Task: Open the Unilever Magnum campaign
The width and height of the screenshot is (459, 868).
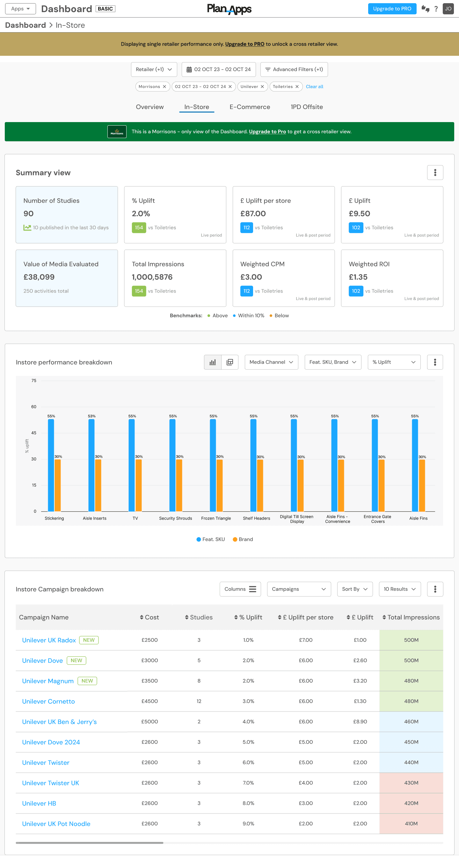Action: [48, 681]
